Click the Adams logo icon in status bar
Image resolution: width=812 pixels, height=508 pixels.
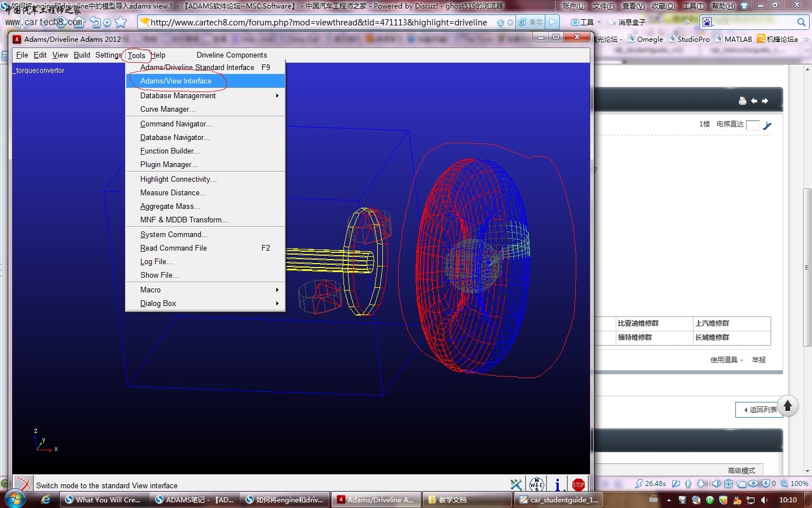[x=23, y=484]
